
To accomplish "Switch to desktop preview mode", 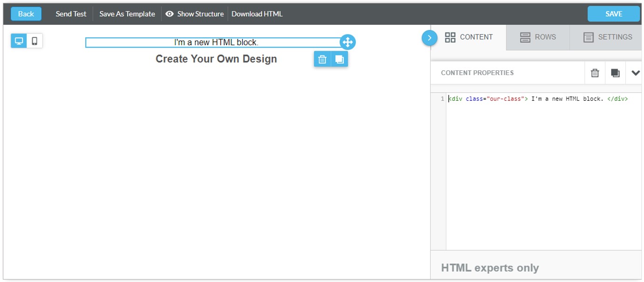I will [19, 41].
